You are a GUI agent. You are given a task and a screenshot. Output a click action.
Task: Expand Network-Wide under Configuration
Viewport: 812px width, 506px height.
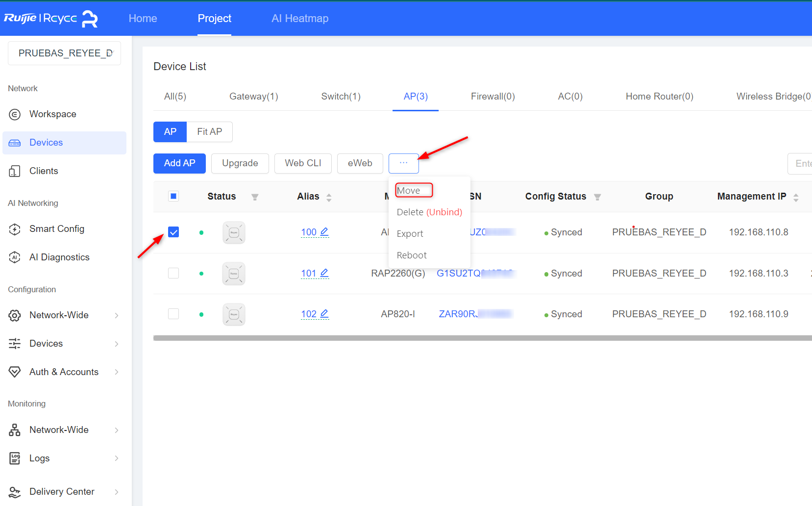click(x=64, y=315)
